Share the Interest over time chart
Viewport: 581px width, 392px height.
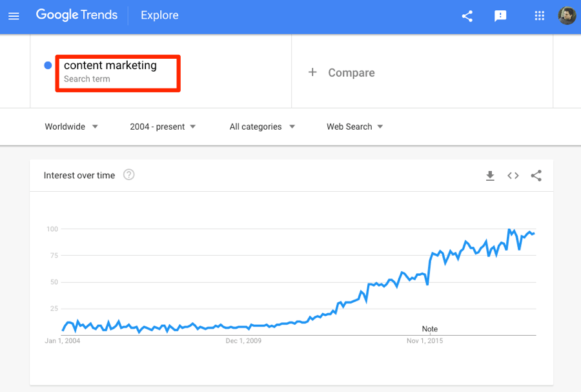click(x=536, y=176)
